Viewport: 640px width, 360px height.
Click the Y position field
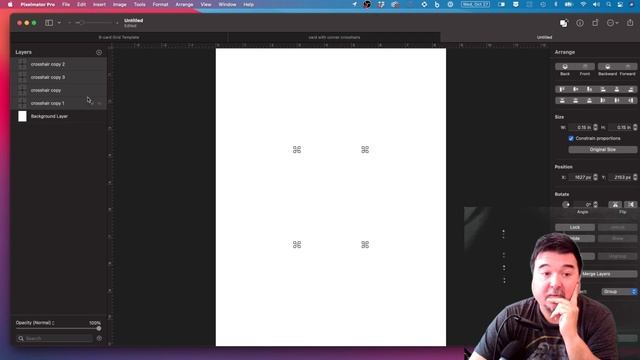pyautogui.click(x=620, y=177)
